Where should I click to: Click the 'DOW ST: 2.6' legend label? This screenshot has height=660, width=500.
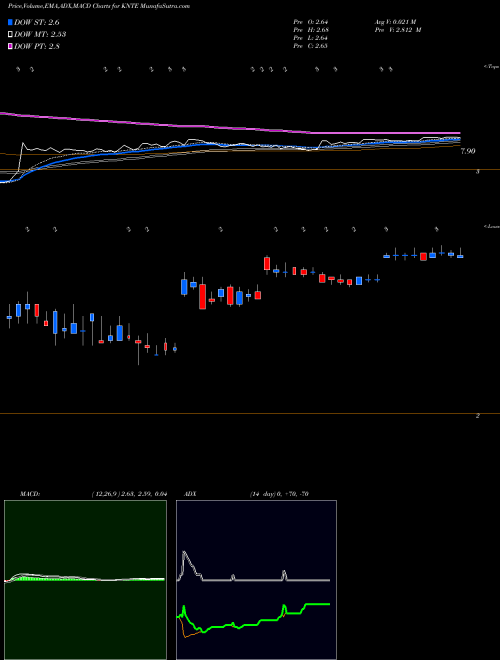(37, 23)
